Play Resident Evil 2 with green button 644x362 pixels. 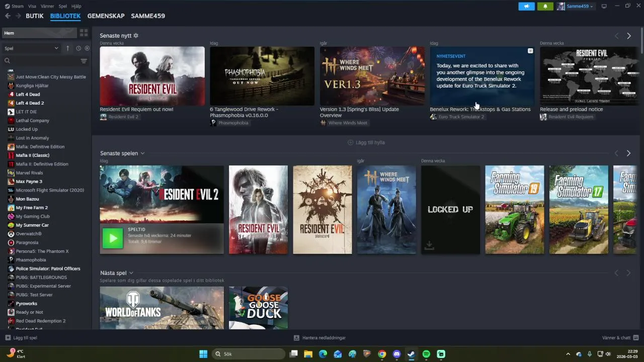[113, 238]
